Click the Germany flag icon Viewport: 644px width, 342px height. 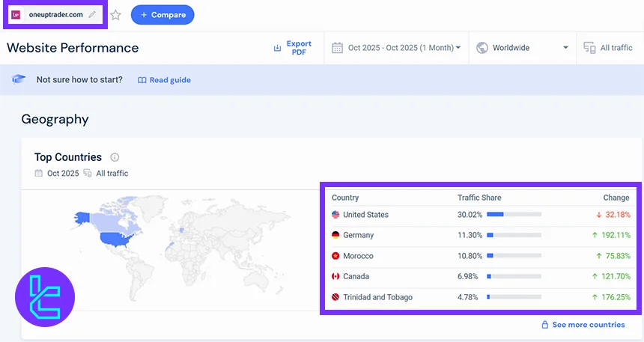(x=335, y=235)
